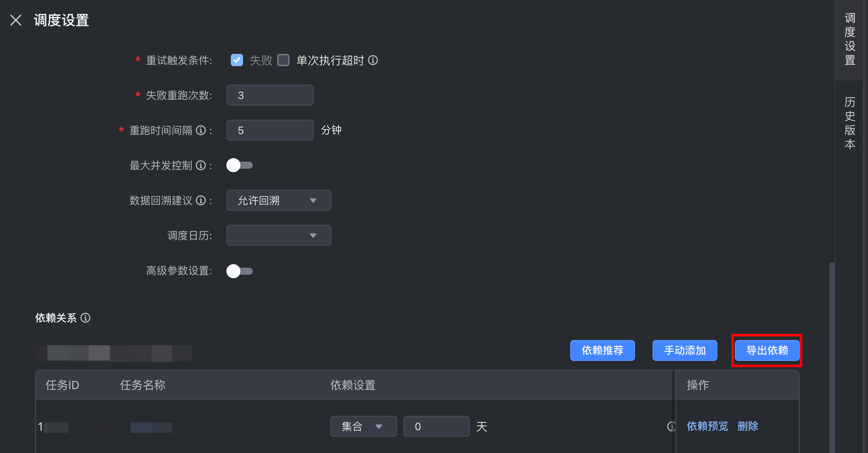Viewport: 868px width, 453px height.
Task: Switch to the 调度设置 side tab
Action: pyautogui.click(x=850, y=39)
